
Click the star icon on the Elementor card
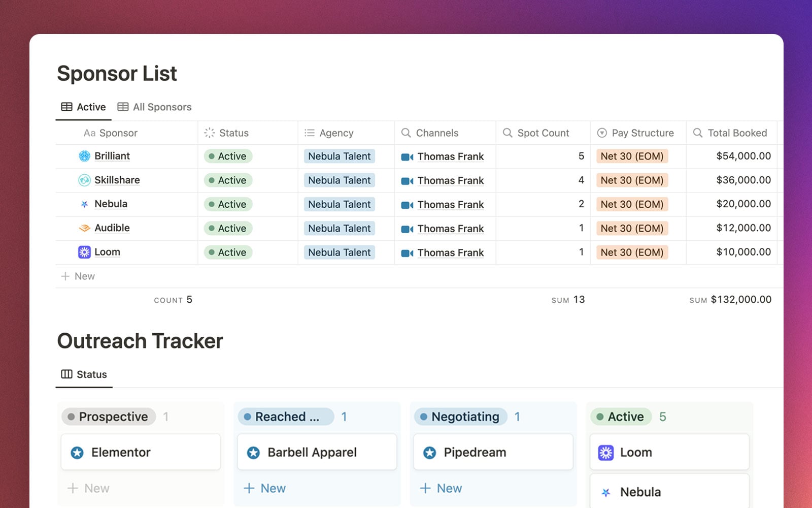click(77, 452)
